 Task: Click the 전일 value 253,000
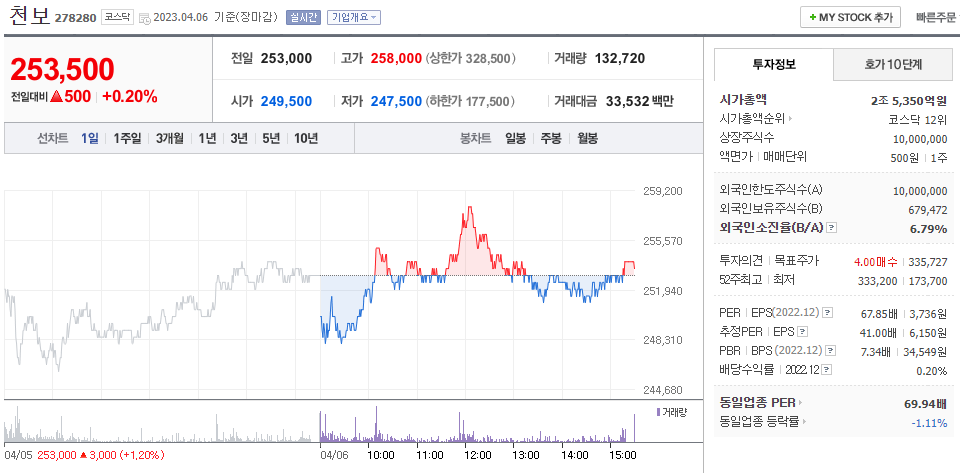pos(287,59)
